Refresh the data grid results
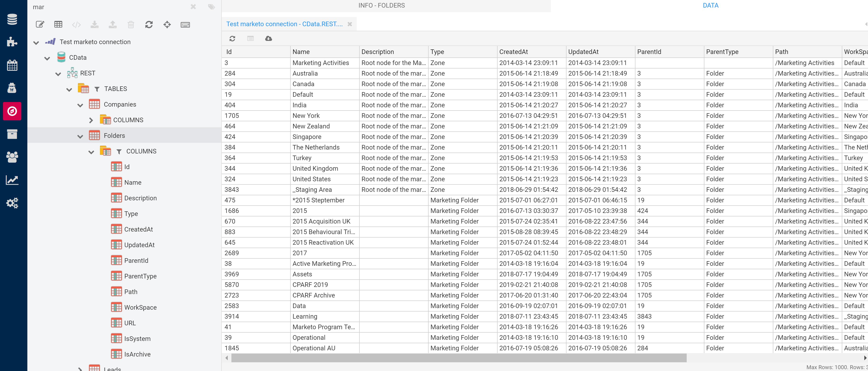This screenshot has height=371, width=868. pos(232,39)
